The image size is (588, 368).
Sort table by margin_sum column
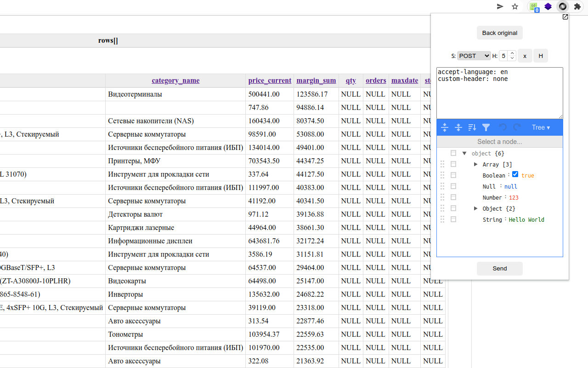coord(316,80)
